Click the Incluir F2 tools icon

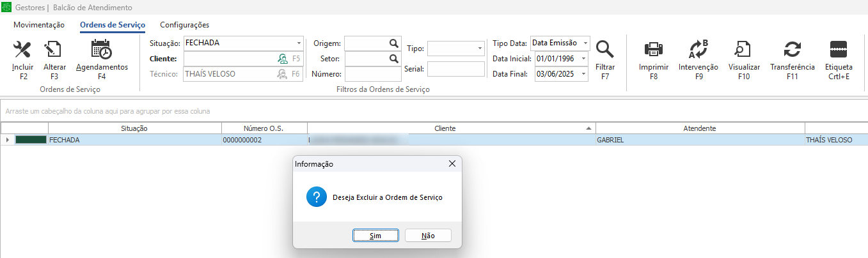click(x=22, y=50)
